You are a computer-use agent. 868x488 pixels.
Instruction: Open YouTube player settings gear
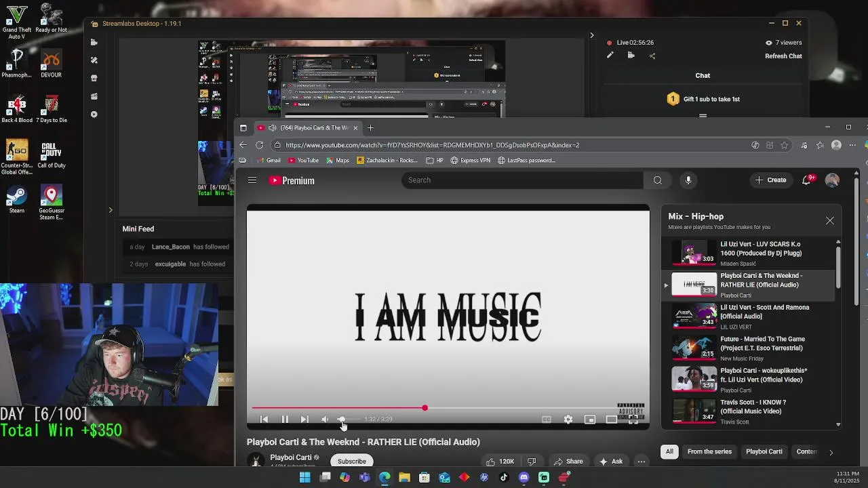click(x=568, y=420)
